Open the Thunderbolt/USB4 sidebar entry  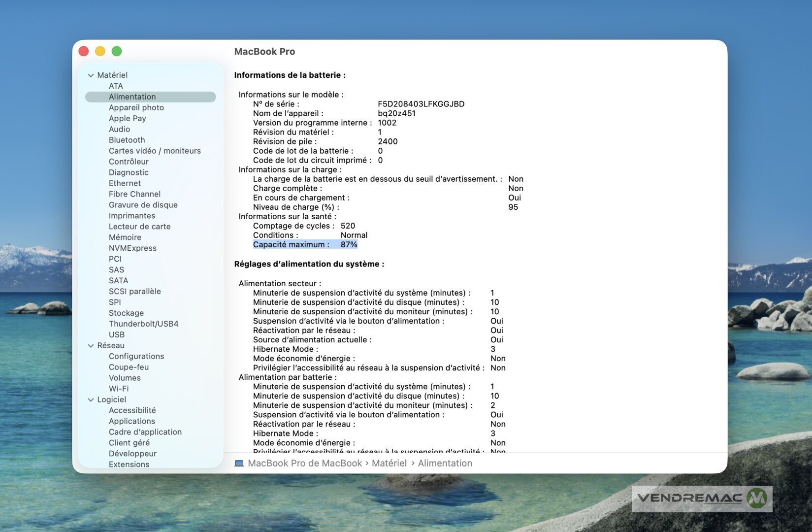pyautogui.click(x=143, y=324)
